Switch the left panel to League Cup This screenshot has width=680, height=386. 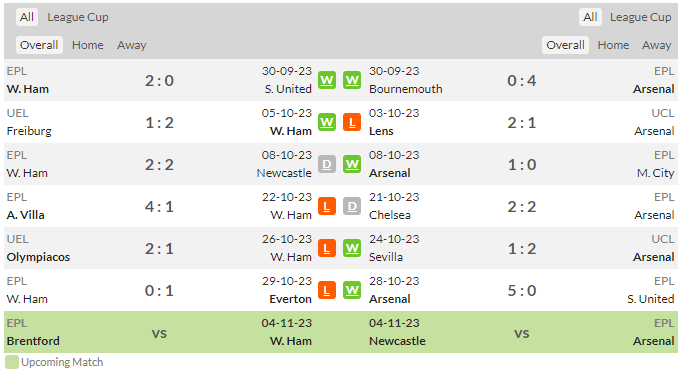click(x=78, y=17)
